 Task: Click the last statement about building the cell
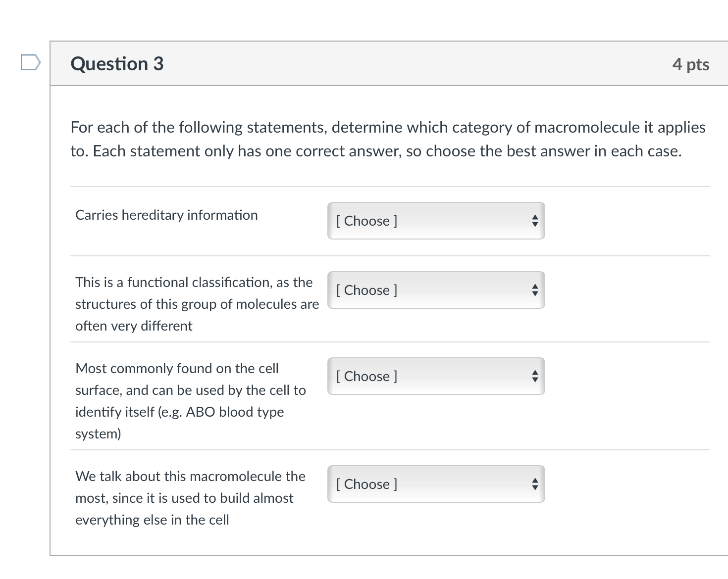click(x=190, y=498)
